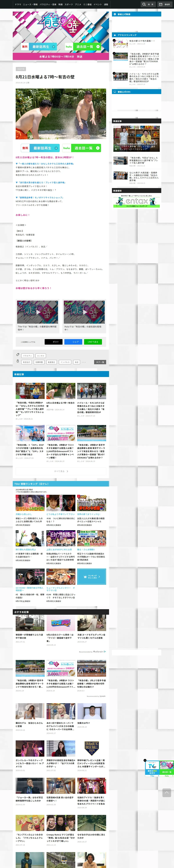Select ミニ番組 in the top navigation
Viewport: 174px width, 868px height.
click(x=87, y=4)
